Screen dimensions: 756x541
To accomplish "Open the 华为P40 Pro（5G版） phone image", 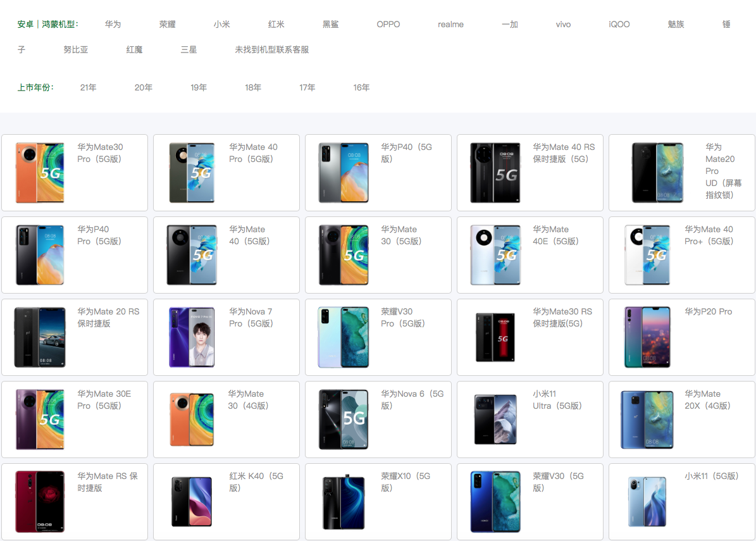I will pyautogui.click(x=40, y=254).
